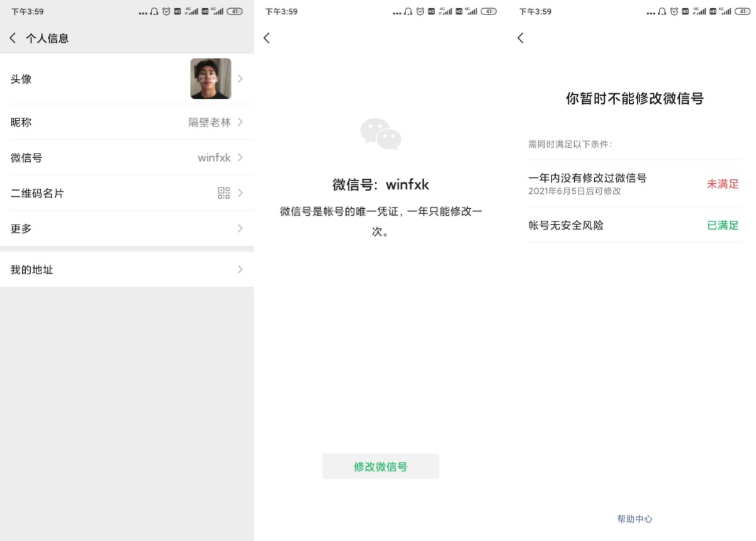This screenshot has height=541, width=756.
Task: Select the 更多 label
Action: tap(21, 229)
